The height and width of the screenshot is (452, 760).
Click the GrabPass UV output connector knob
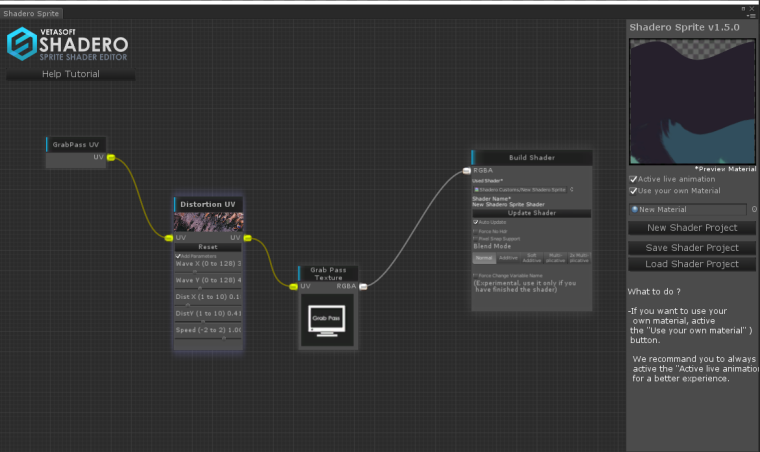(x=111, y=157)
